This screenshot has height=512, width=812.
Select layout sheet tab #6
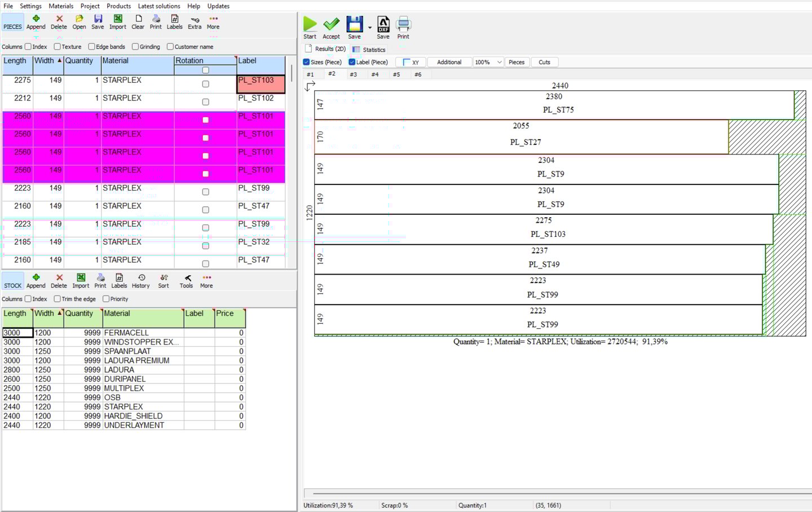[418, 74]
